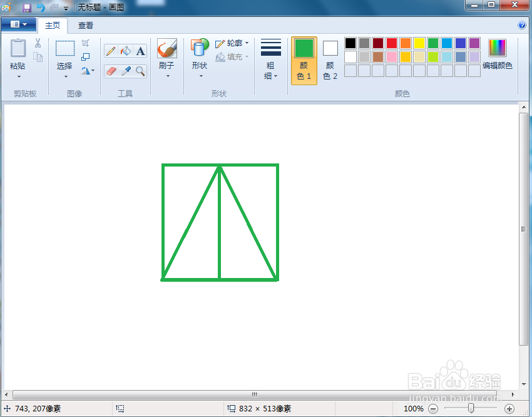Open the blue Paint file menu button

[19, 24]
